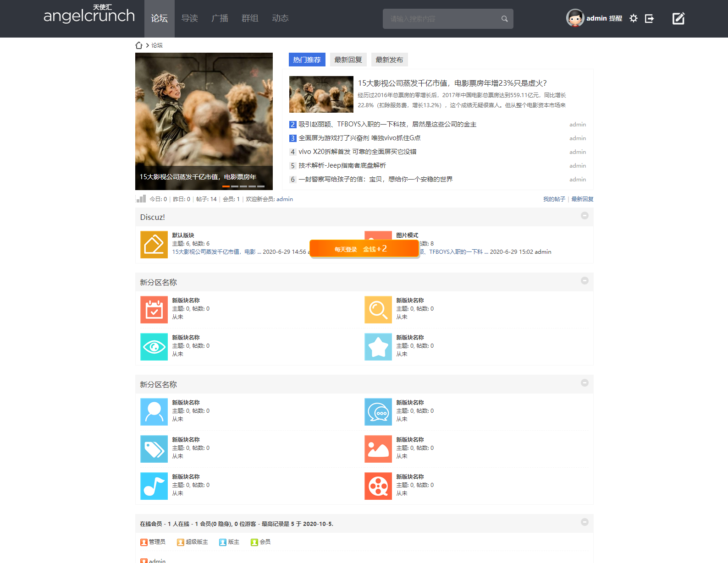Click the search magnifier icon

[x=504, y=19]
